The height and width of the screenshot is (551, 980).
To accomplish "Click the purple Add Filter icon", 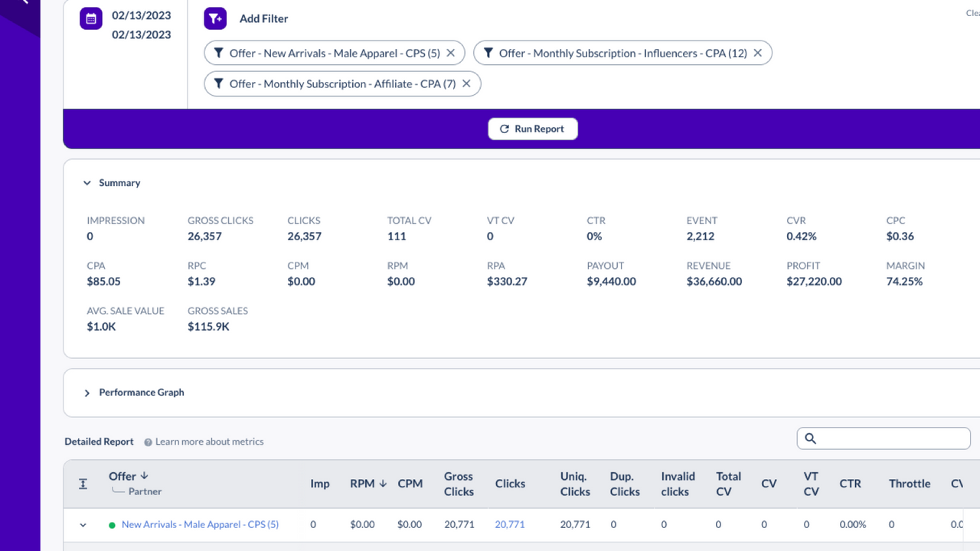I will point(214,18).
